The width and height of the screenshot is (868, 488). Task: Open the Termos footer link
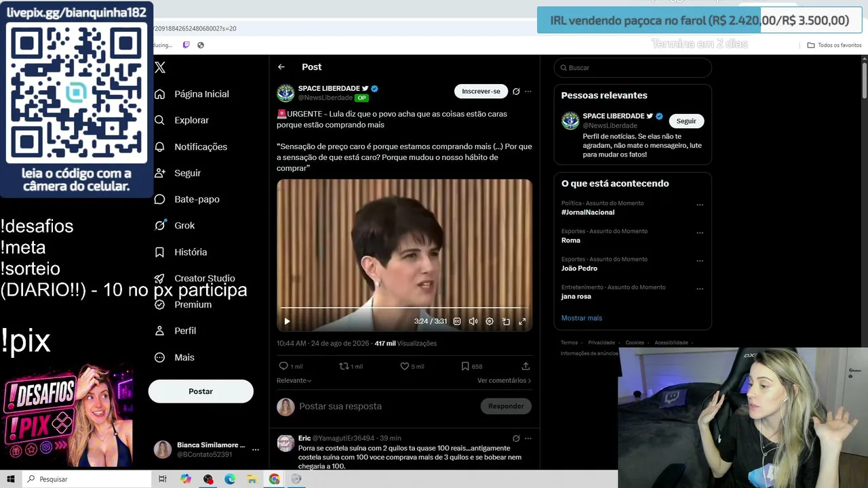[x=569, y=343]
